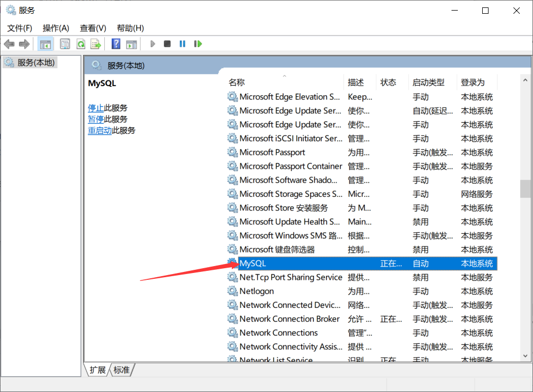Click gear icon of Microsoft Passport Container
This screenshot has width=533, height=392.
click(232, 166)
